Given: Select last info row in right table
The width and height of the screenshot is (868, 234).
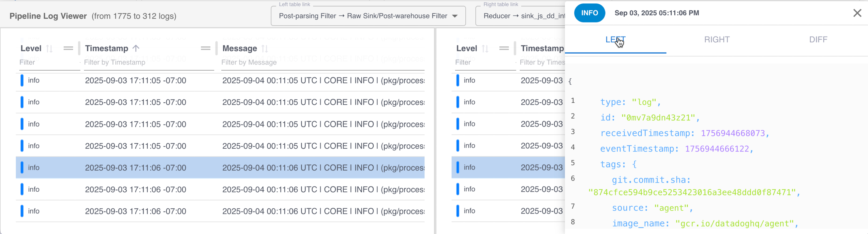Looking at the screenshot, I should coord(508,211).
